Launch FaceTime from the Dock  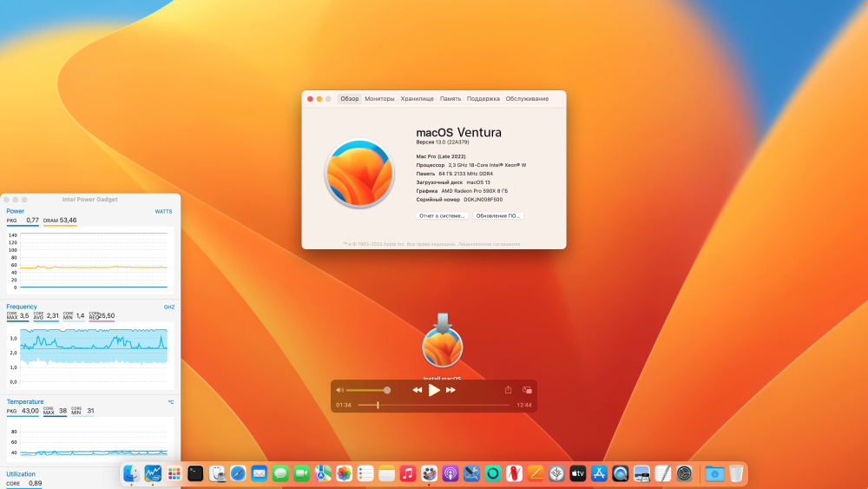coord(302,473)
